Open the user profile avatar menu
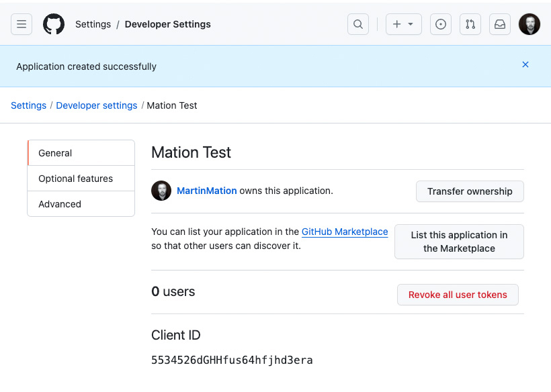 click(x=529, y=24)
